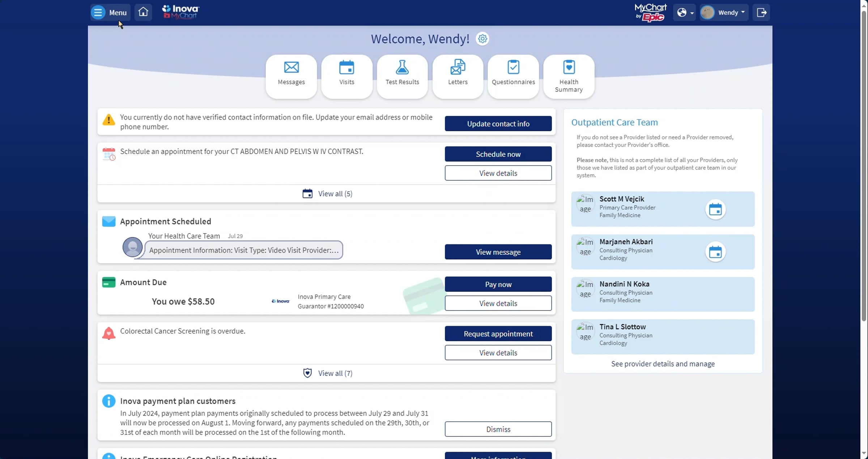The image size is (868, 459).
Task: Click the page vertical scrollbar
Action: point(864,166)
